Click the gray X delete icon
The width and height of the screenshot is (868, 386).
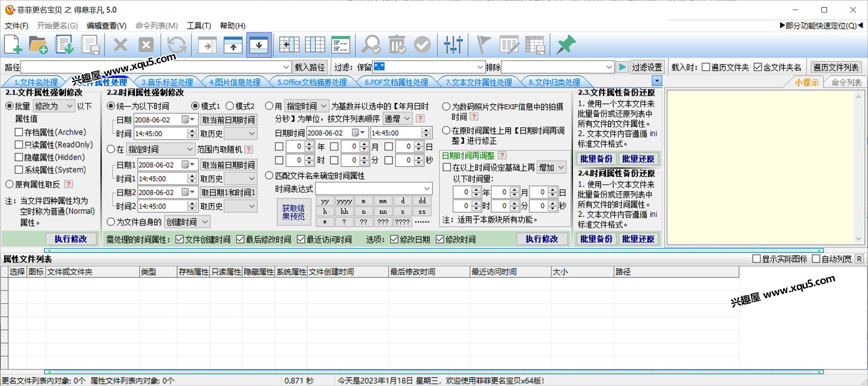120,45
